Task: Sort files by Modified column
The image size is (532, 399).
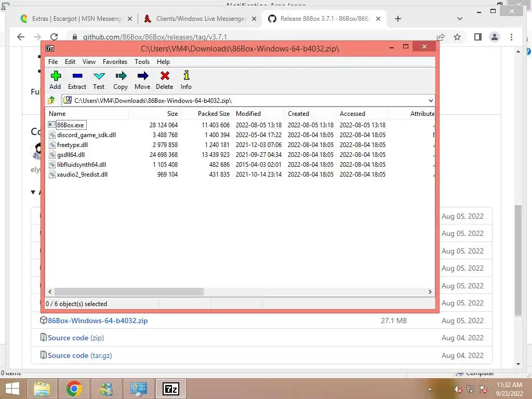Action: coord(259,114)
